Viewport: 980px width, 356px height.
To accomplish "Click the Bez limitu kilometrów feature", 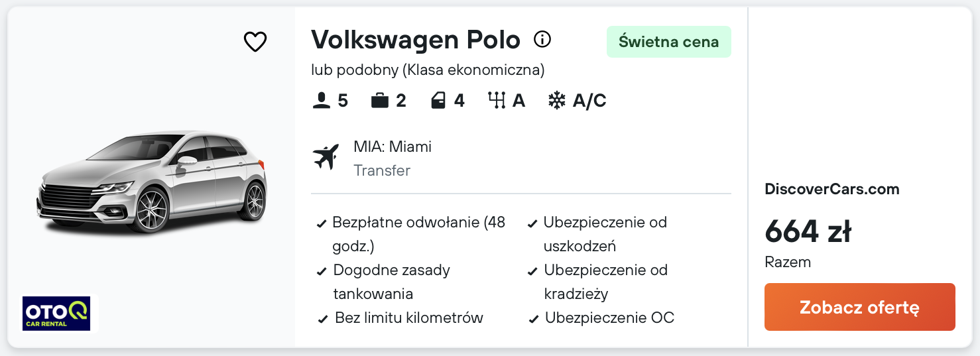I will 408,318.
